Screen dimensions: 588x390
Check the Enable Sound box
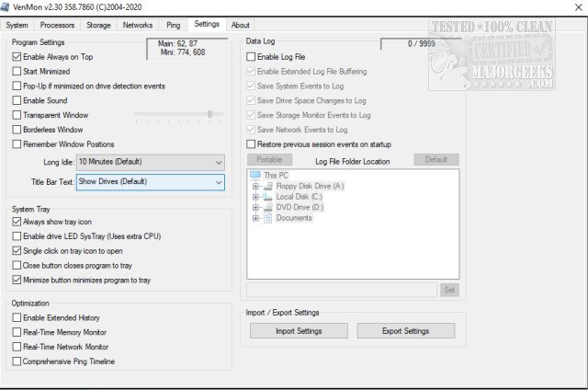(x=17, y=100)
